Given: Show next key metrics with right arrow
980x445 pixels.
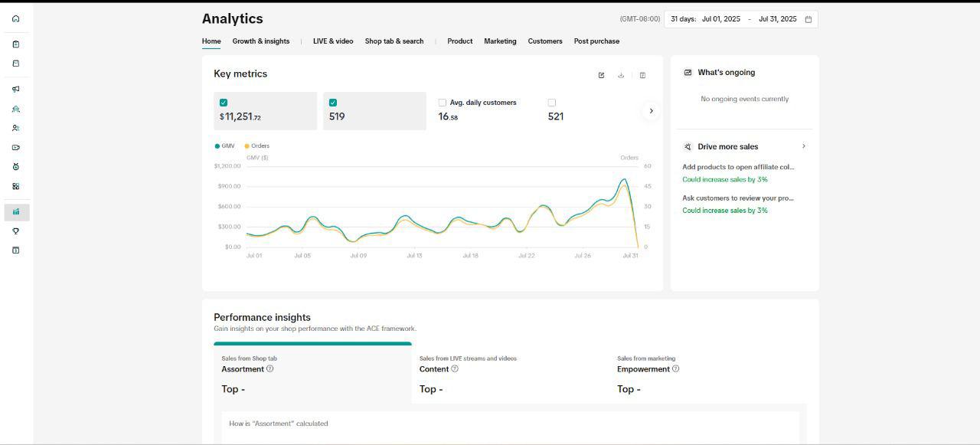Looking at the screenshot, I should tap(651, 111).
